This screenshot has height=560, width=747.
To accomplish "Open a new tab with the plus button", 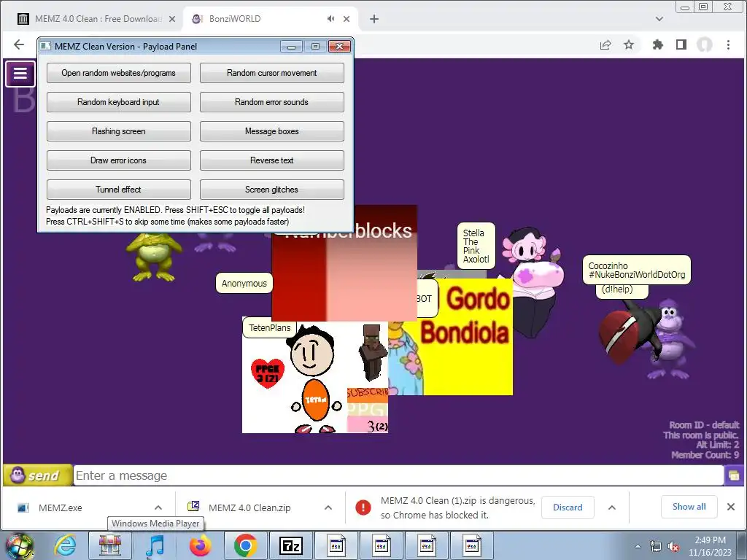I will click(374, 19).
